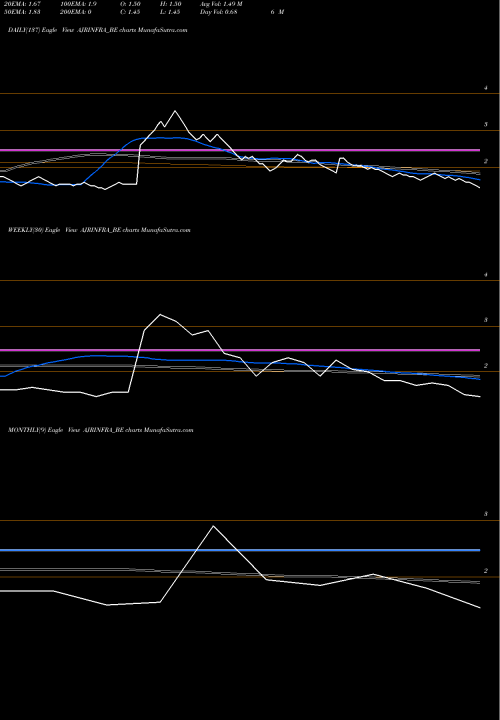Click the weekly chart axis label 3
Image resolution: width=500 pixels, height=720 pixels.
click(486, 320)
